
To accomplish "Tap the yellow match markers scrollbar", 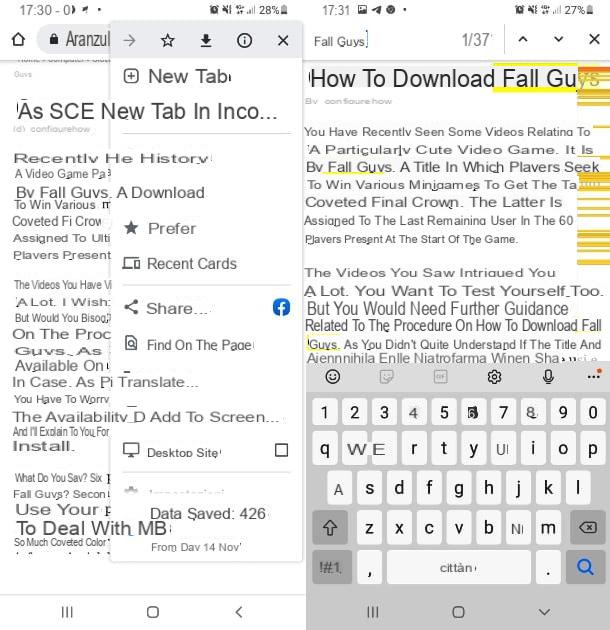I will click(x=594, y=165).
